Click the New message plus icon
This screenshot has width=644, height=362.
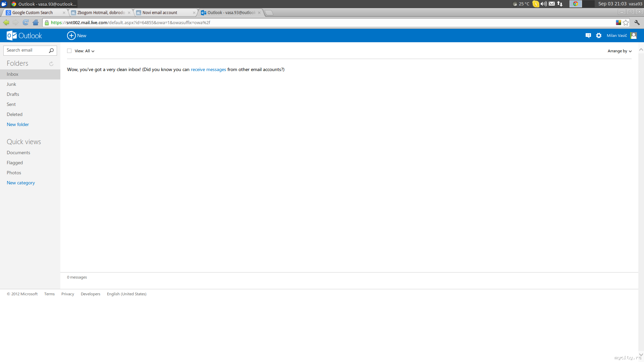point(71,36)
